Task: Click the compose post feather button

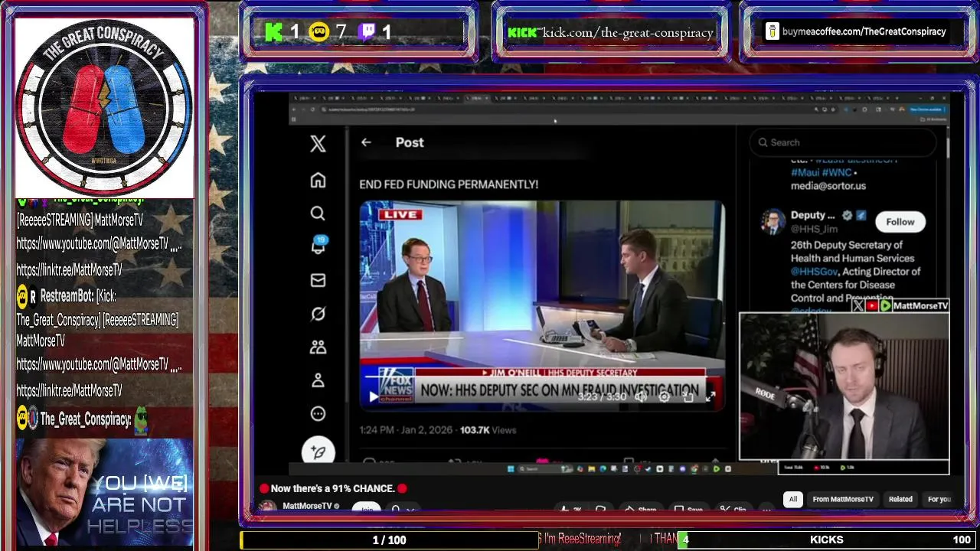Action: (318, 452)
